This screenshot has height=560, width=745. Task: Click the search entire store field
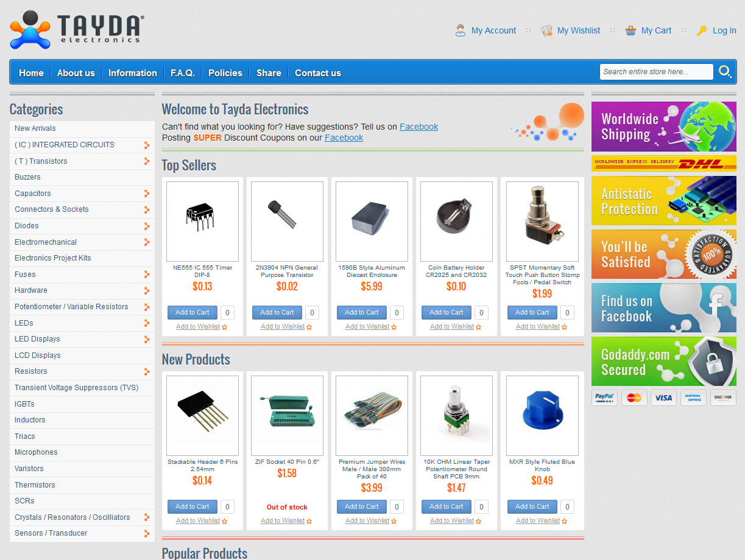656,72
